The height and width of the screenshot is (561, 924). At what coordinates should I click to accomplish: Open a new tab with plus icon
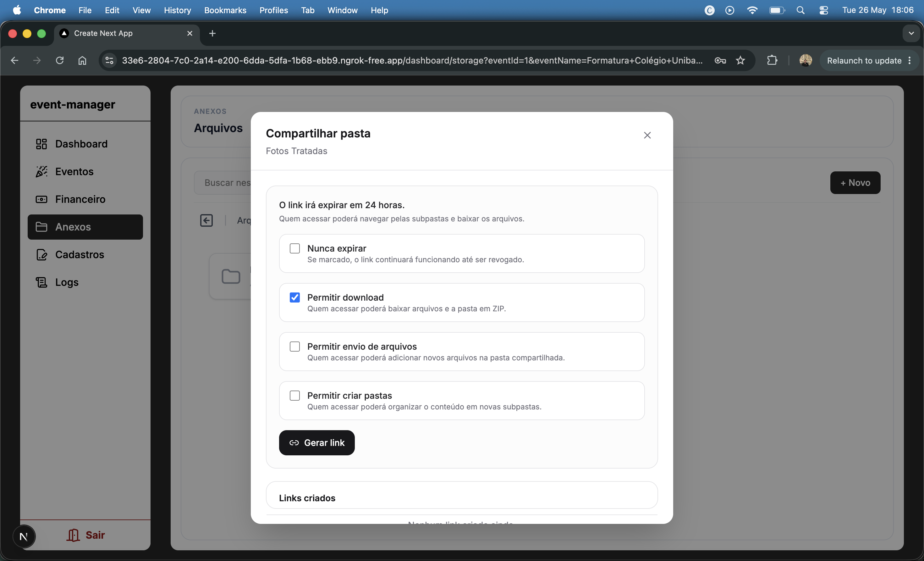point(212,33)
